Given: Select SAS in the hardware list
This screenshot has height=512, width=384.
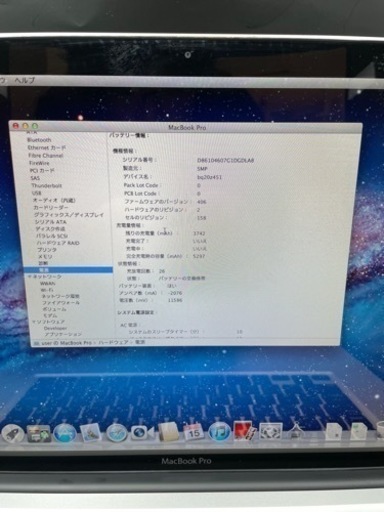Looking at the screenshot, I should (x=35, y=178).
